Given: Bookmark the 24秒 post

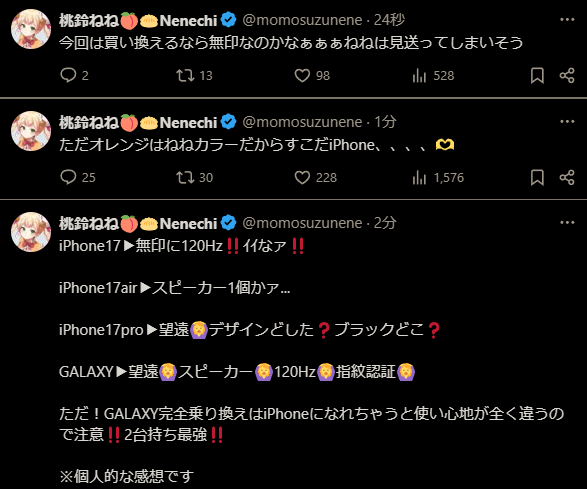Looking at the screenshot, I should tap(537, 75).
